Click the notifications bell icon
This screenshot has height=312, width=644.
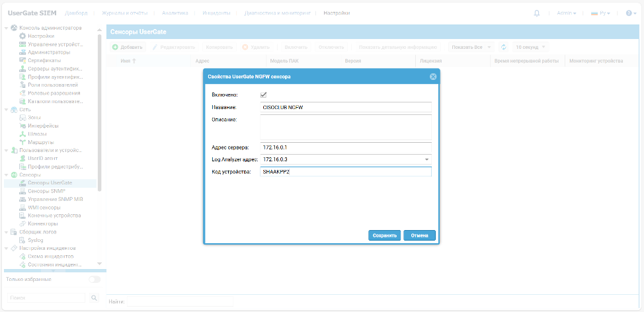(x=537, y=13)
